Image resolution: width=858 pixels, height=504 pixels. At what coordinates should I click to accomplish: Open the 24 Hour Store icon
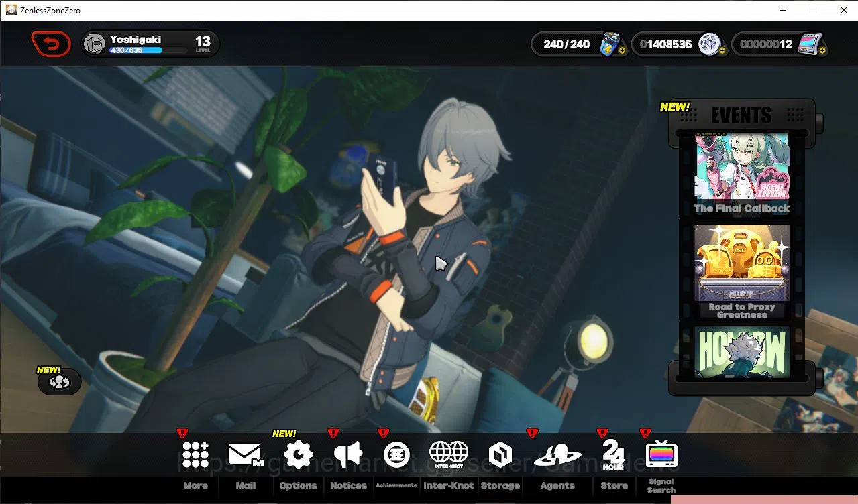click(613, 454)
